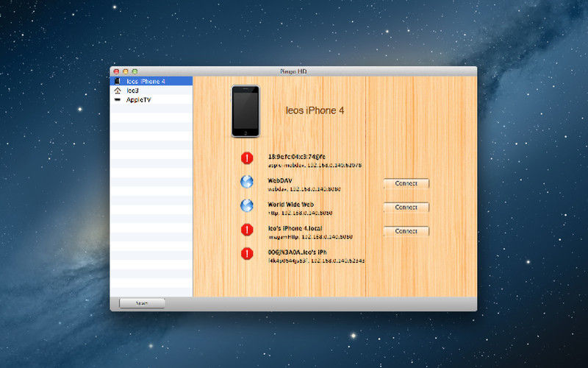
Task: Connect to the World Wide Web service
Action: point(406,208)
